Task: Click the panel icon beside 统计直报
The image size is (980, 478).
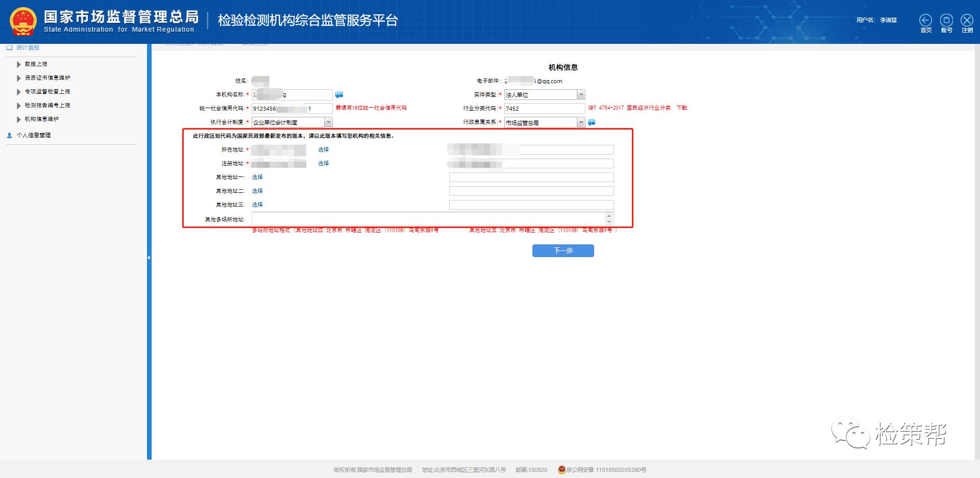Action: pos(9,47)
